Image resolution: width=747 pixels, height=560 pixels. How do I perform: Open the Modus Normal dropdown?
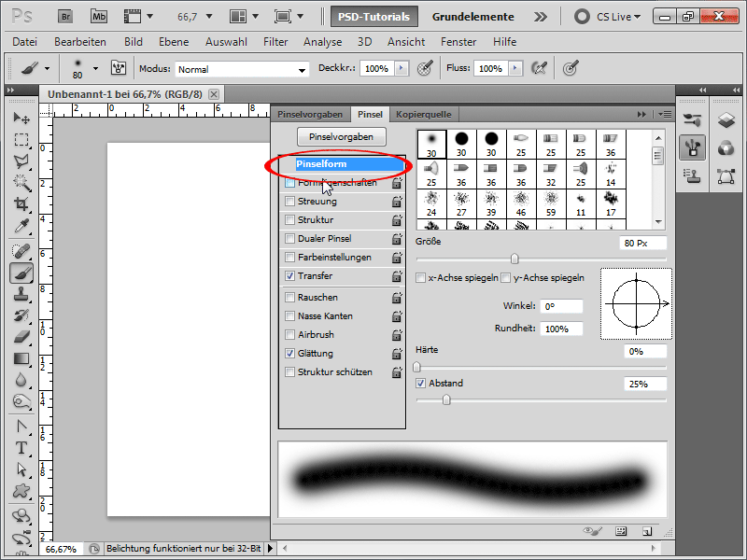242,69
